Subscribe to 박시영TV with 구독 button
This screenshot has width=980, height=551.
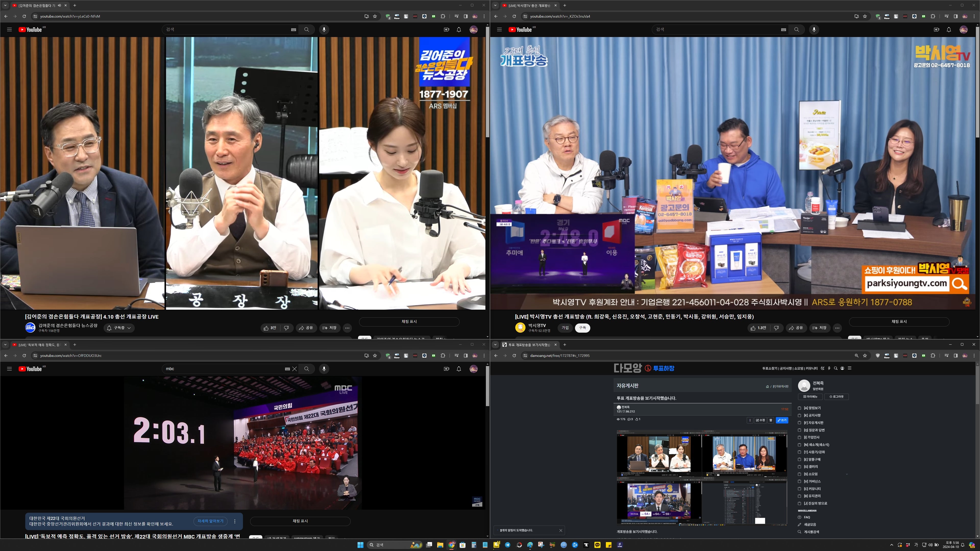coord(582,328)
